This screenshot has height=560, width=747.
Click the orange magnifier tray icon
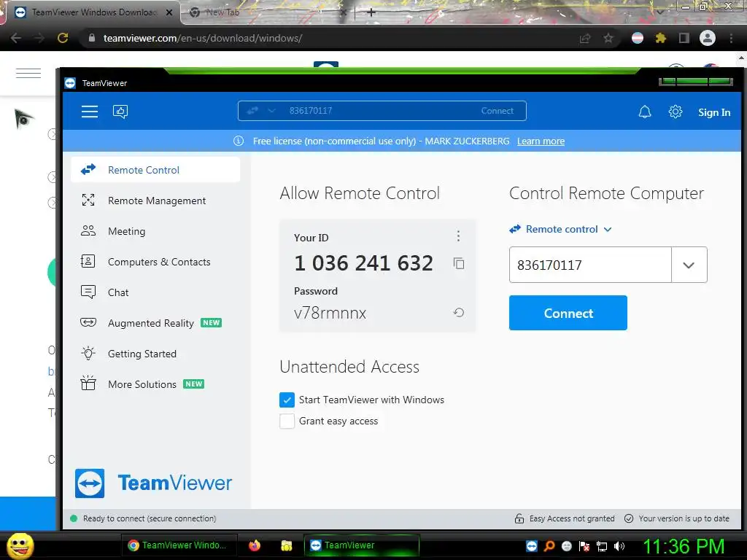pos(549,545)
